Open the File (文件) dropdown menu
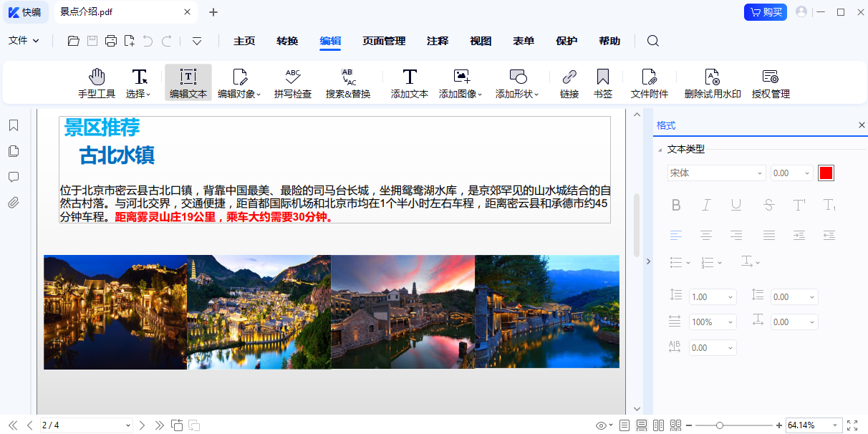868x434 pixels. pyautogui.click(x=24, y=41)
